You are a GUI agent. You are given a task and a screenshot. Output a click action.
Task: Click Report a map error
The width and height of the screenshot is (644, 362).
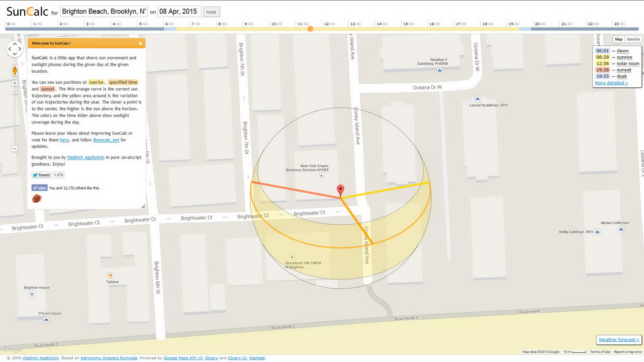628,352
